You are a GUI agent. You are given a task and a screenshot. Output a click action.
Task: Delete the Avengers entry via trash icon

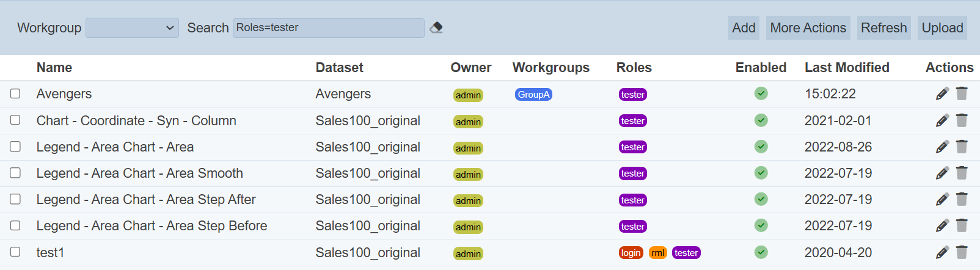coord(962,93)
